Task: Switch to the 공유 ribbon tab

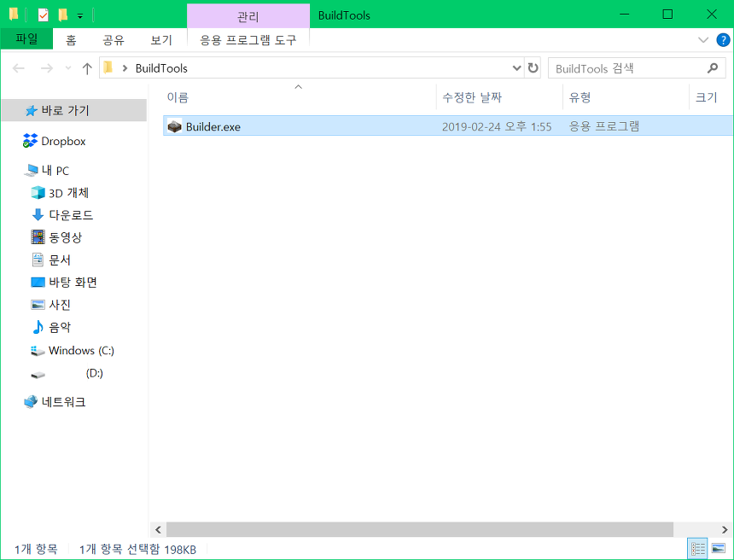Action: (114, 40)
